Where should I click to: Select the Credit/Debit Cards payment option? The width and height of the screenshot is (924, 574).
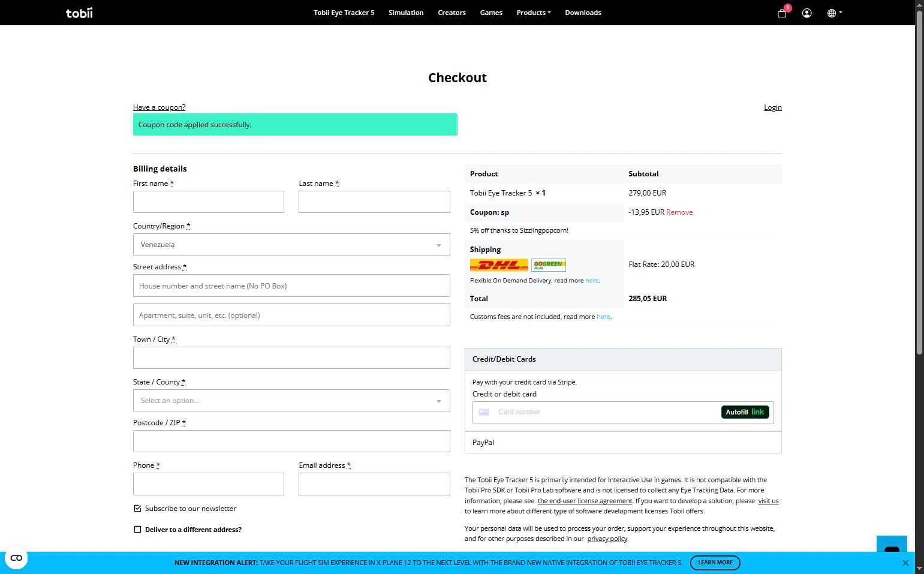[x=623, y=359]
